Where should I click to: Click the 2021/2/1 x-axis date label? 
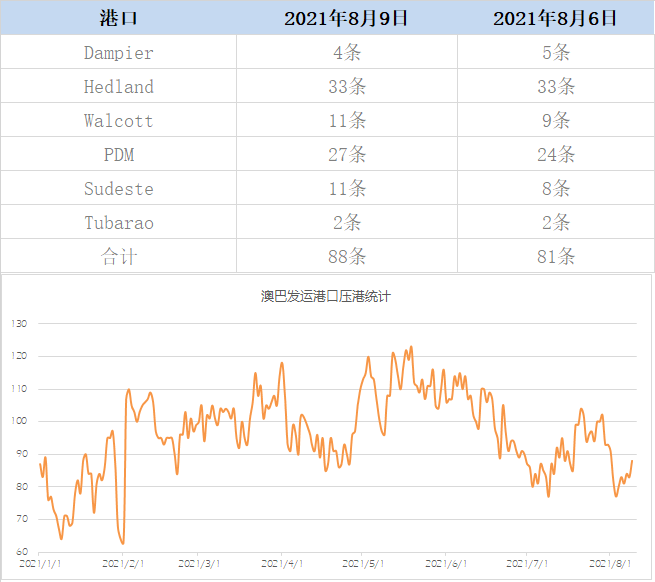[x=123, y=564]
